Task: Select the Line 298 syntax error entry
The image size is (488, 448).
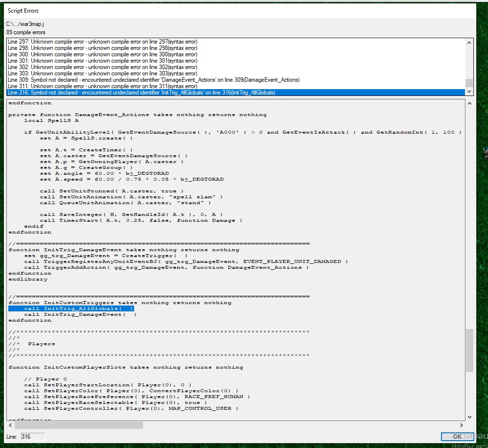Action: point(102,48)
